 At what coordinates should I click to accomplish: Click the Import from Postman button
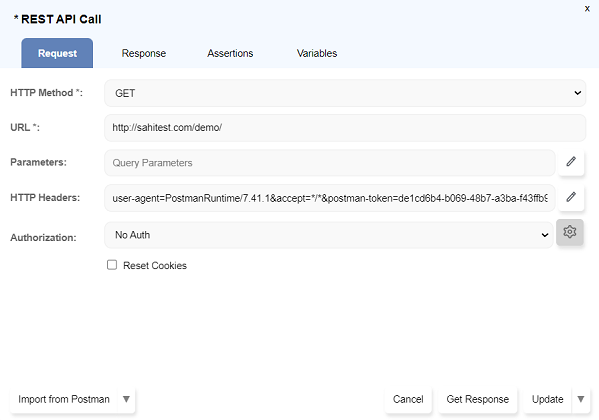point(64,399)
